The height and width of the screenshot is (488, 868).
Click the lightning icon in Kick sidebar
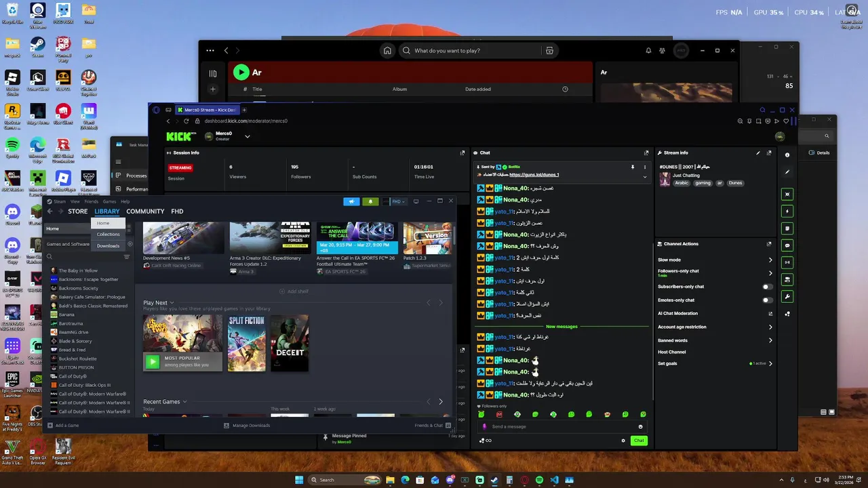tap(787, 211)
